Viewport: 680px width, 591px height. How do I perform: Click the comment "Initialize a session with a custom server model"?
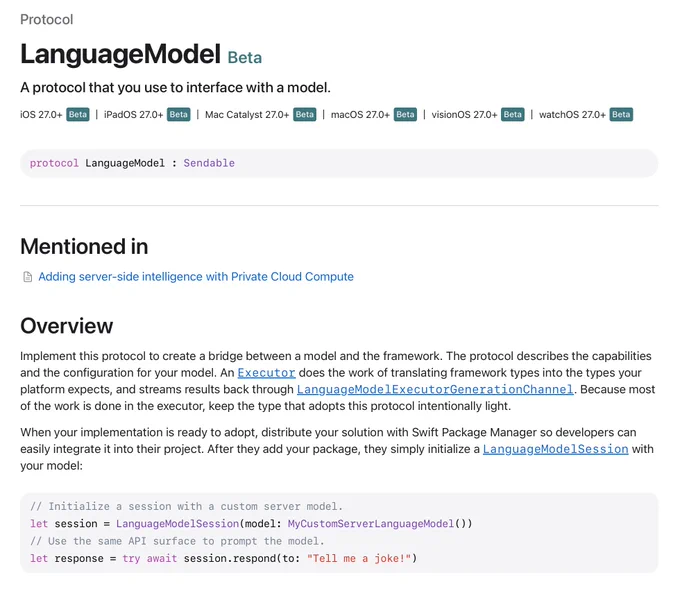click(x=186, y=506)
